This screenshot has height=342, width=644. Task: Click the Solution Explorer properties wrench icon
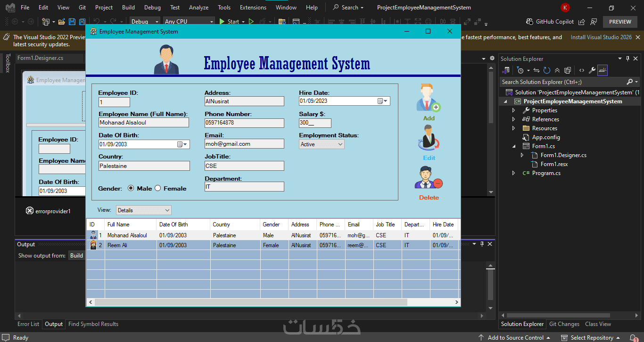coord(592,70)
